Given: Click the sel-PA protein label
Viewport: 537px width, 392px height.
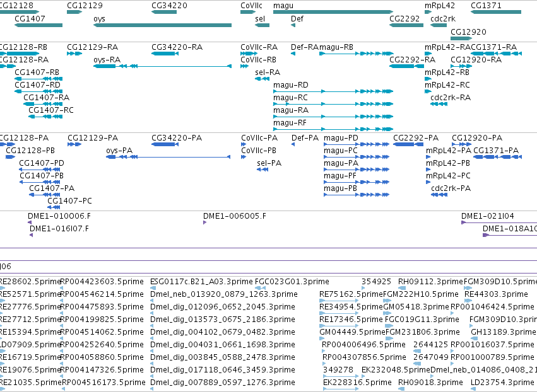Looking at the screenshot, I should 269,163.
